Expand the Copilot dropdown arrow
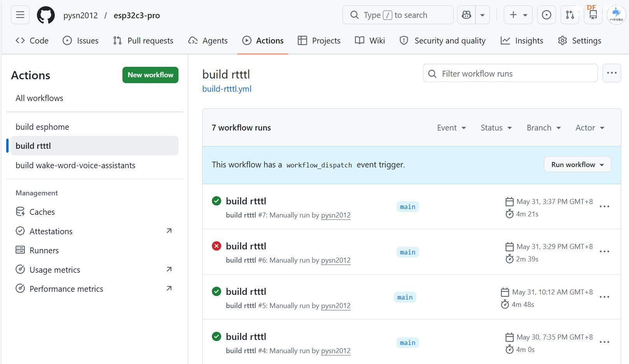 482,15
